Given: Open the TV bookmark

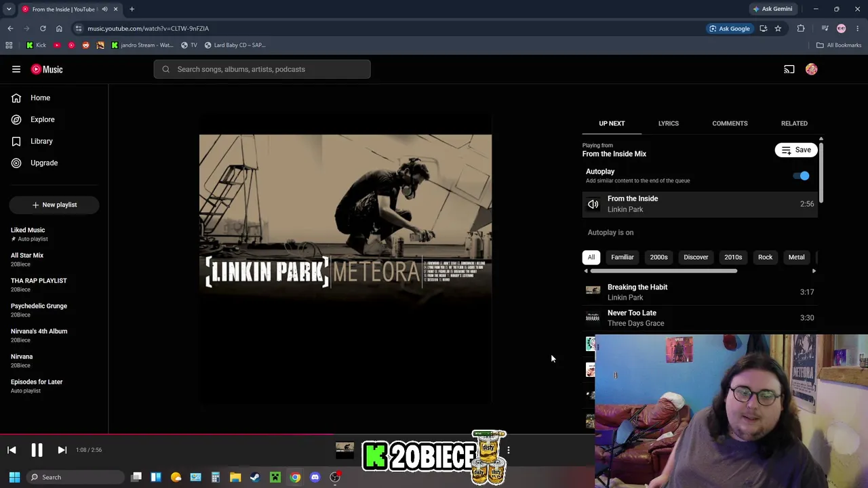Looking at the screenshot, I should coord(189,45).
